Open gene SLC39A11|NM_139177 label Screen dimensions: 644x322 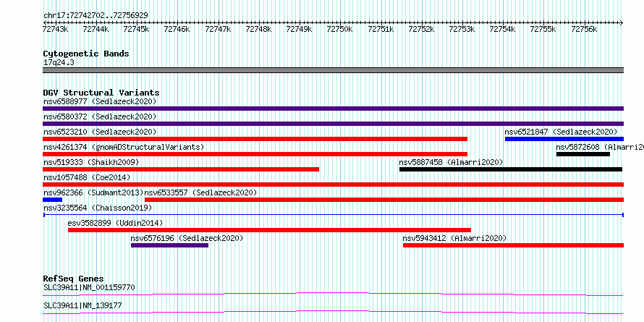click(x=82, y=305)
